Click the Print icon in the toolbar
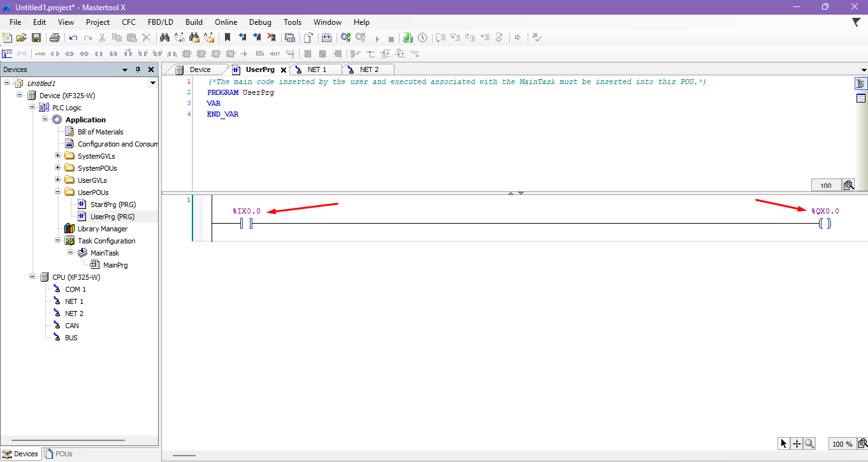 tap(55, 38)
